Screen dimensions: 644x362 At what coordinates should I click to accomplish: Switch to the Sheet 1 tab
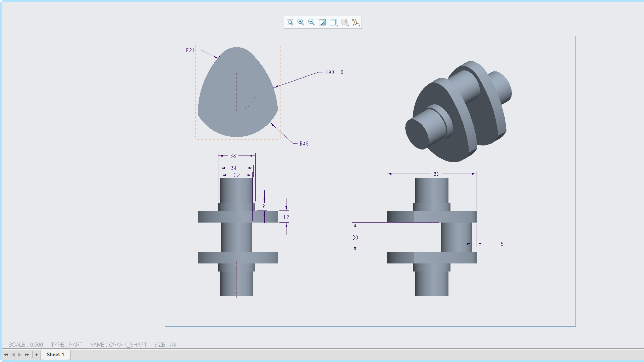tap(55, 354)
